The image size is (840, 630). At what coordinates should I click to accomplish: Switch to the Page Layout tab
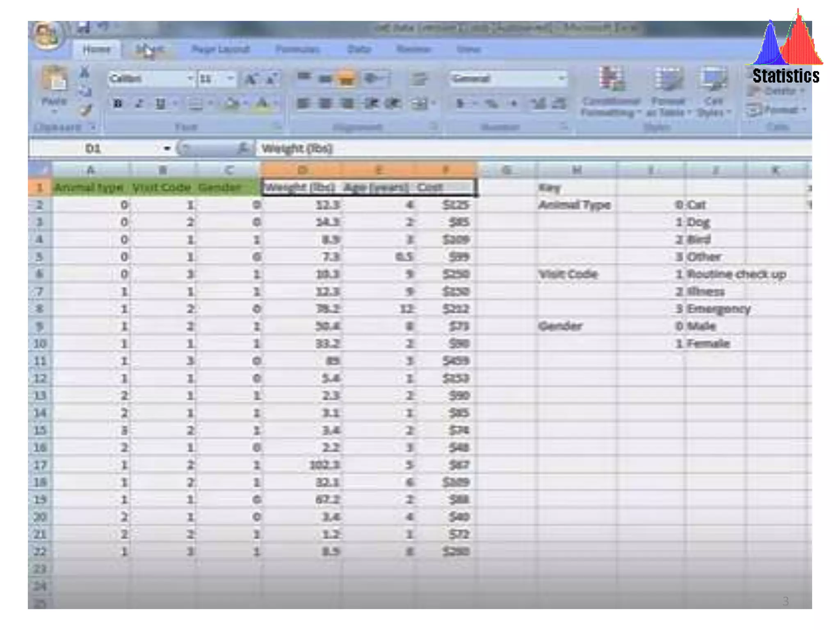[x=220, y=50]
